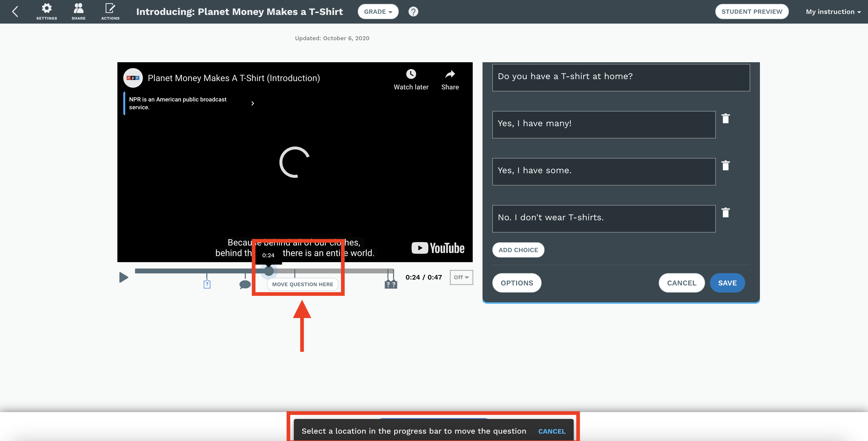Select the multiple-choice question marker on timeline
This screenshot has width=868, height=441.
(x=207, y=284)
